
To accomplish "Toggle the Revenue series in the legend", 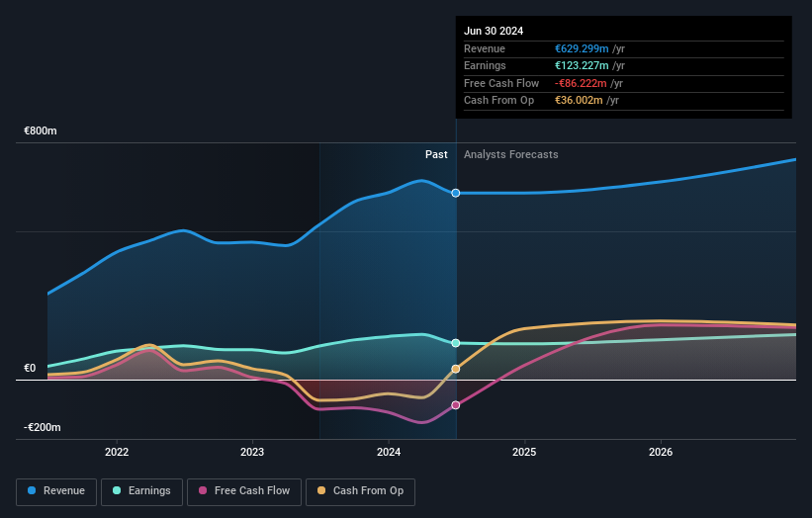I will point(56,491).
